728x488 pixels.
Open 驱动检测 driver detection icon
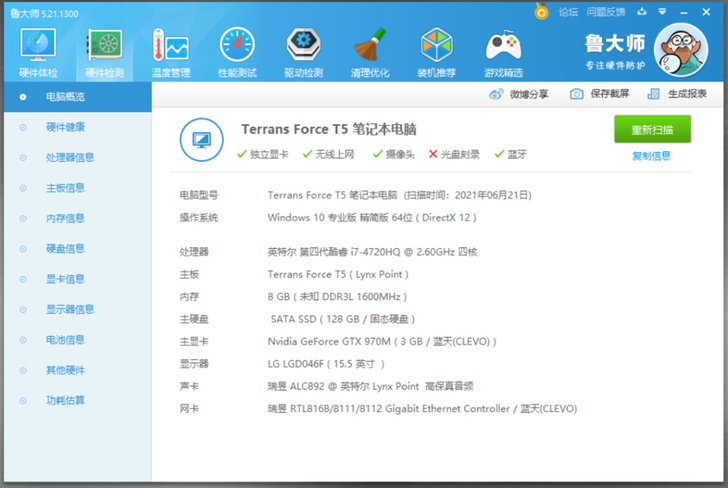tap(304, 45)
